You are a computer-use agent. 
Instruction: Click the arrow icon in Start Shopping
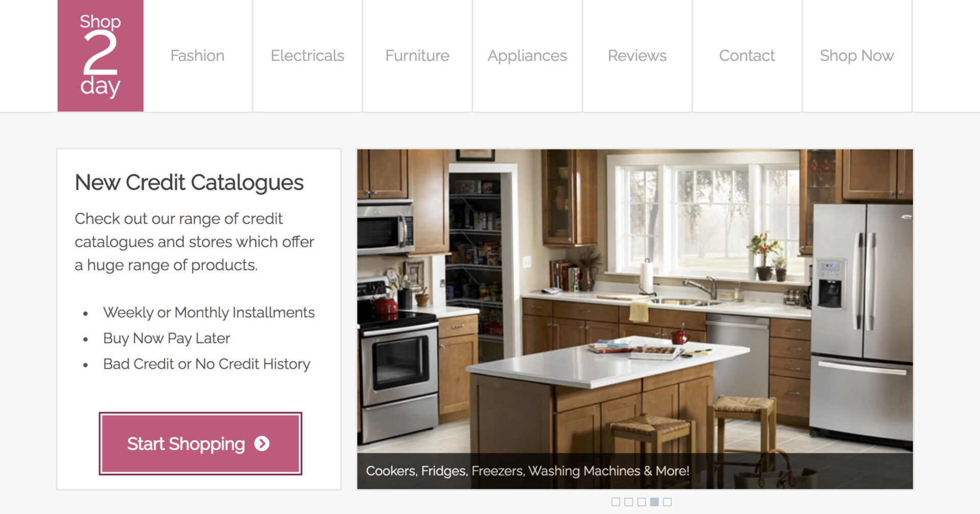click(x=262, y=444)
